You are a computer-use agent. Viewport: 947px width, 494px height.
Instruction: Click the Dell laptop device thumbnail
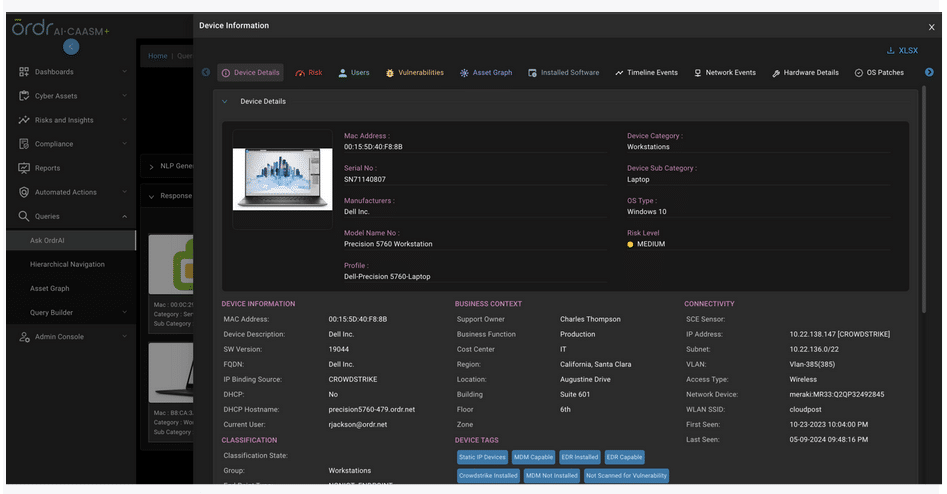pos(282,179)
